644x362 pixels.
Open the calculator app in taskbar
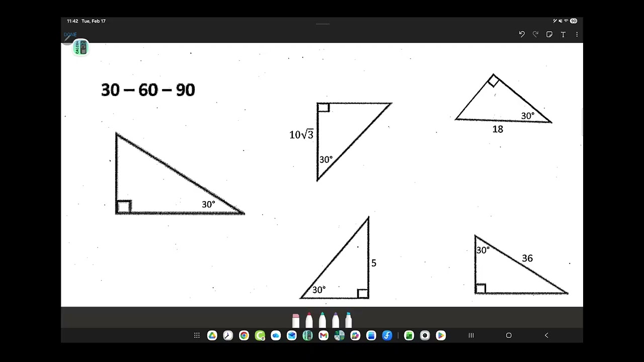coord(307,335)
